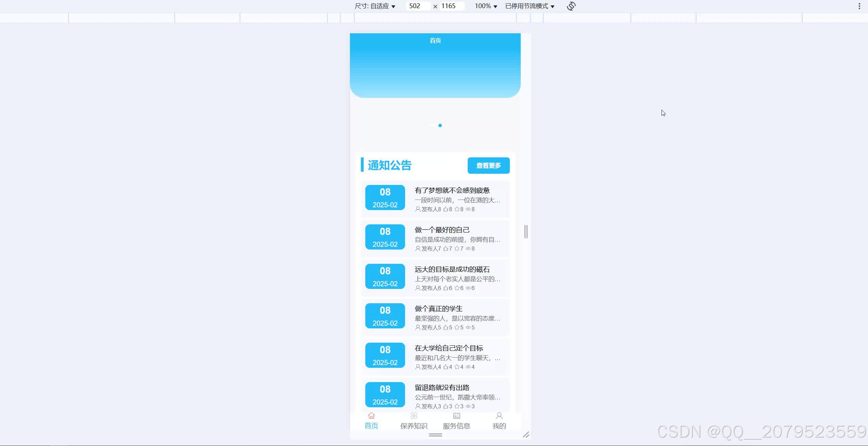
Task: Click the user icon beside 发布人8
Action: point(418,209)
